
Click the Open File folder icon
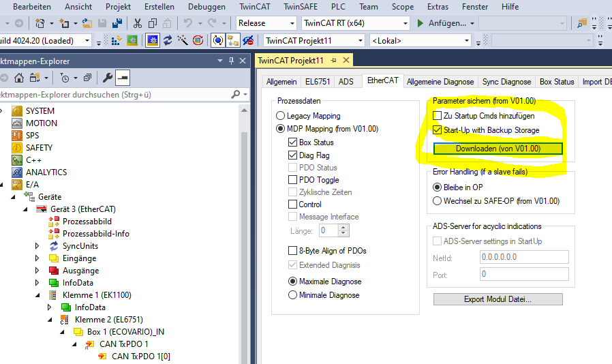[87, 23]
